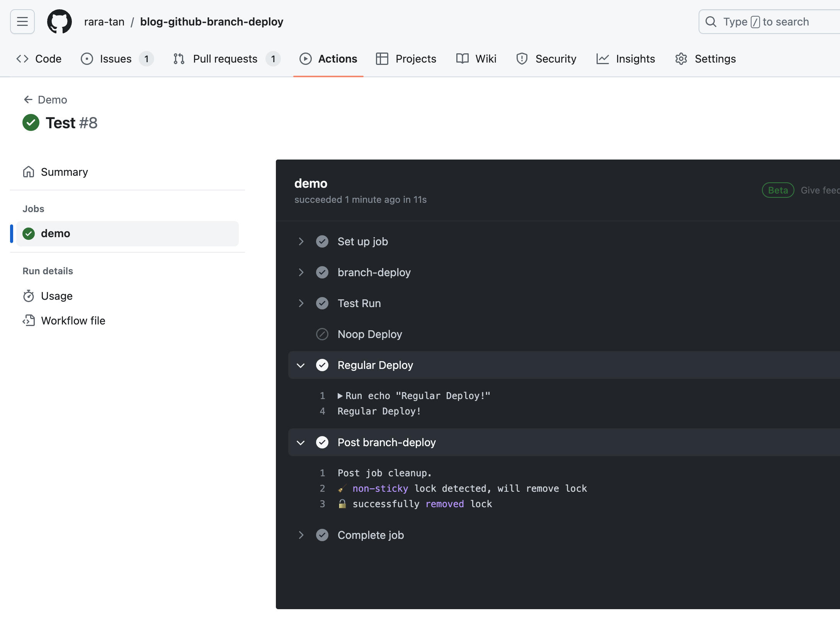
Task: Expand the Test Run step chevron
Action: click(x=301, y=303)
